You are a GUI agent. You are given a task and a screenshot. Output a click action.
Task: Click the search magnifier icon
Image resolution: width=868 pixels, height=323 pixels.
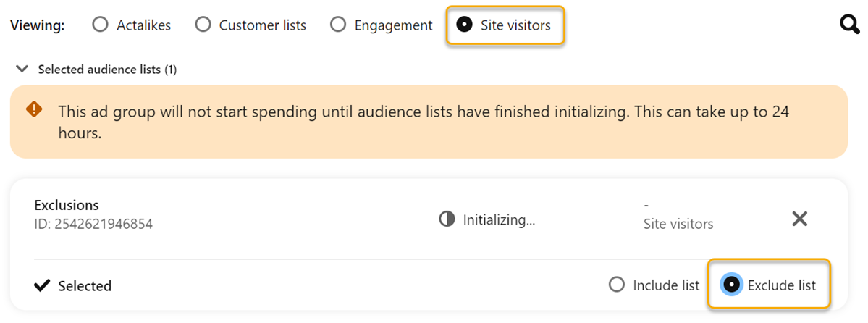tap(850, 25)
